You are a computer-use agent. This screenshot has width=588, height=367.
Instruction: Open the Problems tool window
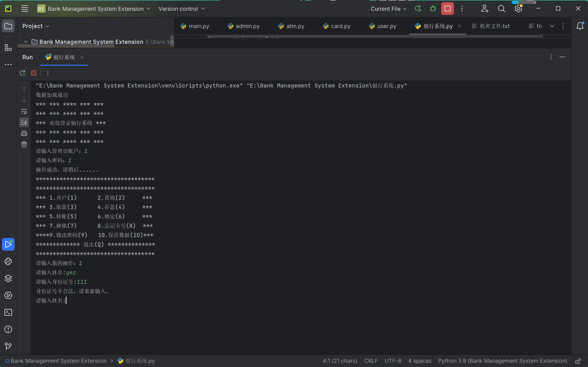(8, 329)
